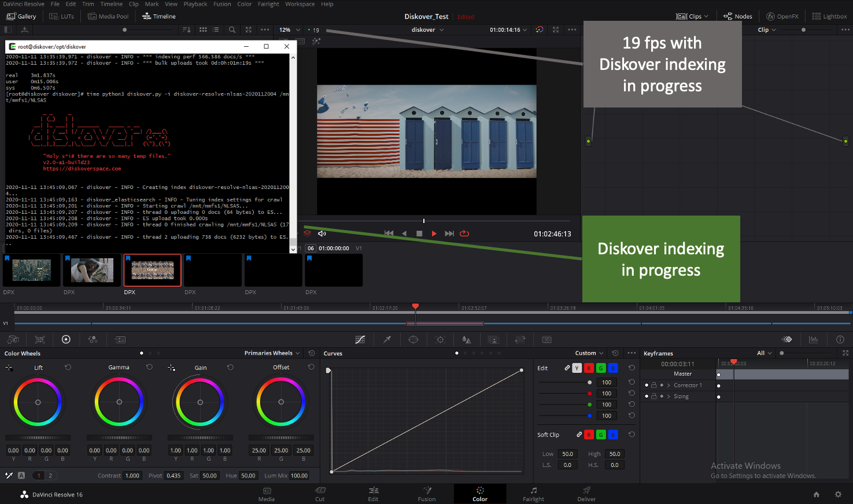853x504 pixels.
Task: Click the Offset color wheel
Action: pos(281,402)
